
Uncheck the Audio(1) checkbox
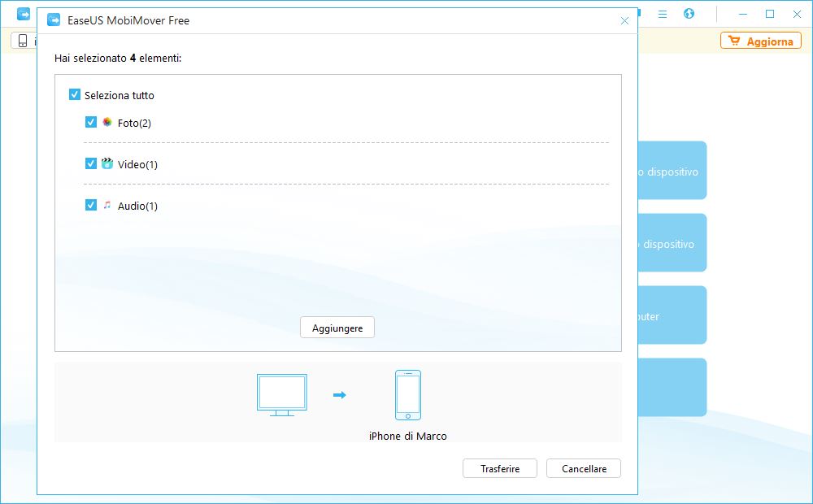(x=91, y=205)
